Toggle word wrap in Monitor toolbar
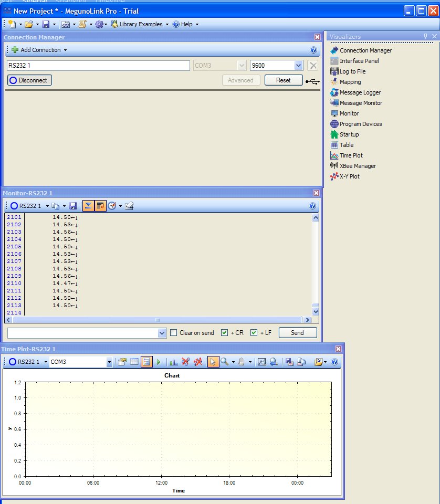Screen dimensions: 440x504 pos(100,206)
